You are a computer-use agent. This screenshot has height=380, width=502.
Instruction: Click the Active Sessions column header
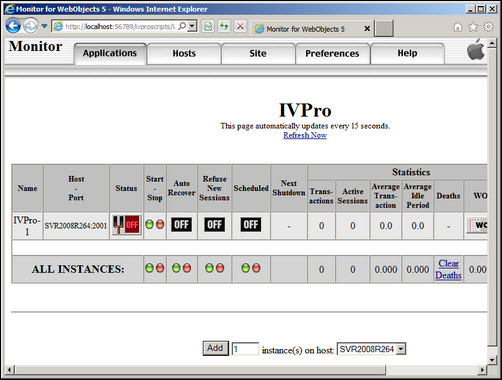tap(352, 196)
